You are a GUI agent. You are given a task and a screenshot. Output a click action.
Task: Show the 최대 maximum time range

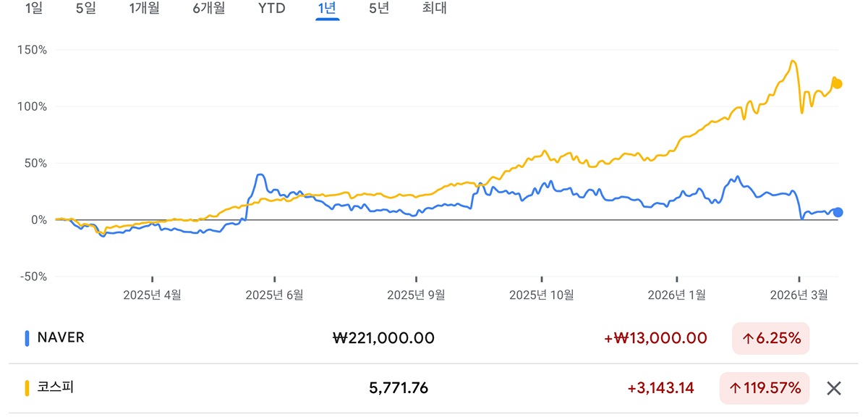coord(434,9)
